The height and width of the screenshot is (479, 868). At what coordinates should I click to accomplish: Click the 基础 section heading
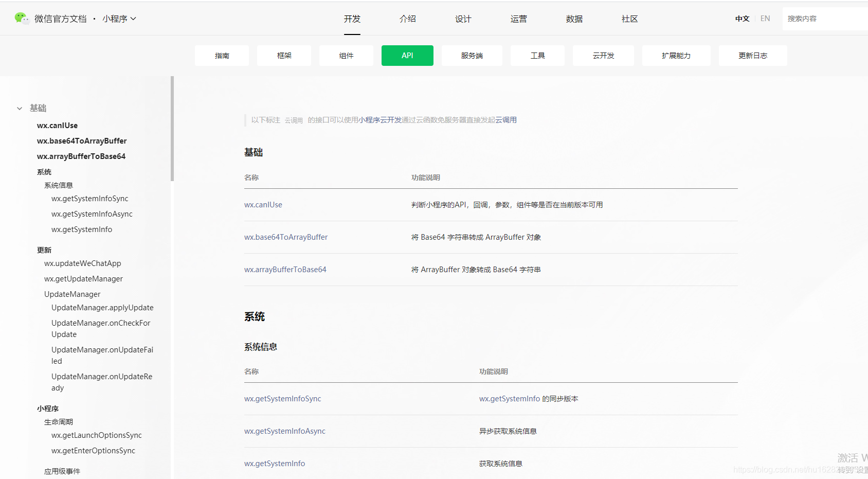pyautogui.click(x=254, y=152)
